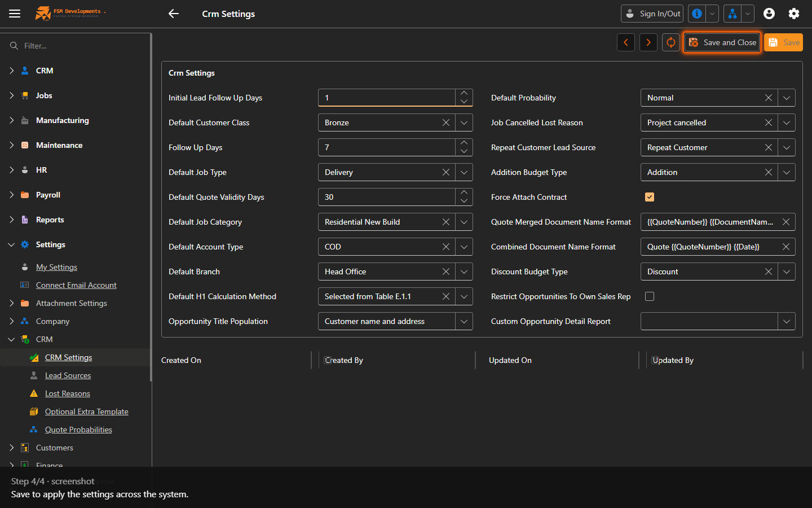Viewport: 812px width, 508px height.
Task: Open the Default Probability dropdown
Action: (x=787, y=98)
